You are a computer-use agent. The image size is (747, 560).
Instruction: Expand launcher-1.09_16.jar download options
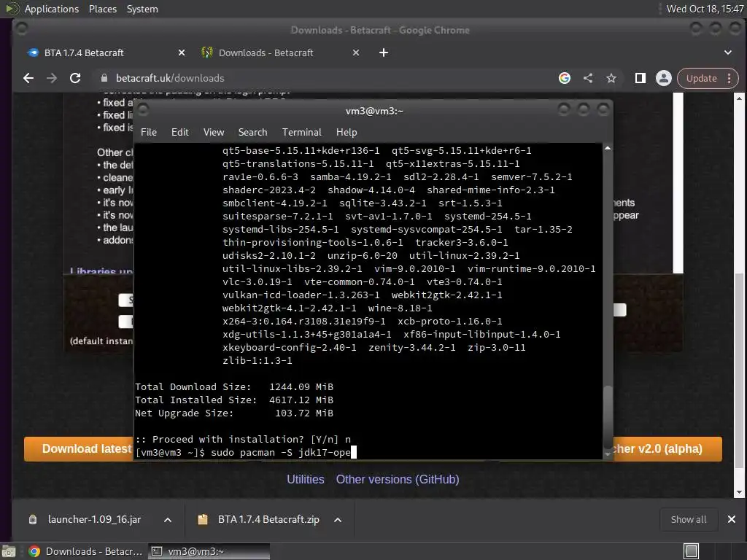(168, 520)
